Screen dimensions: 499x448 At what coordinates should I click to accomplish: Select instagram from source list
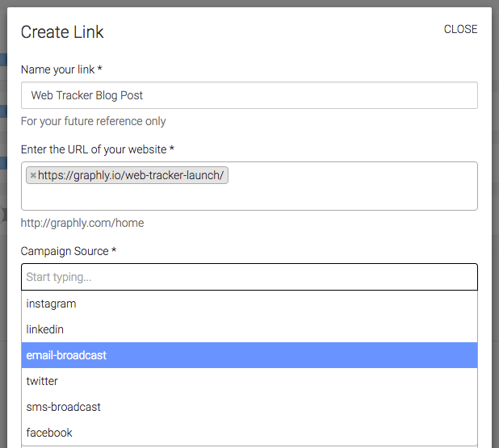[x=249, y=304]
